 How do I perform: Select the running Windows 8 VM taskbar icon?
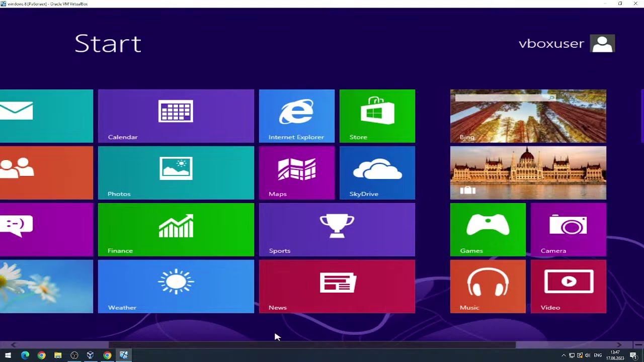(x=124, y=355)
